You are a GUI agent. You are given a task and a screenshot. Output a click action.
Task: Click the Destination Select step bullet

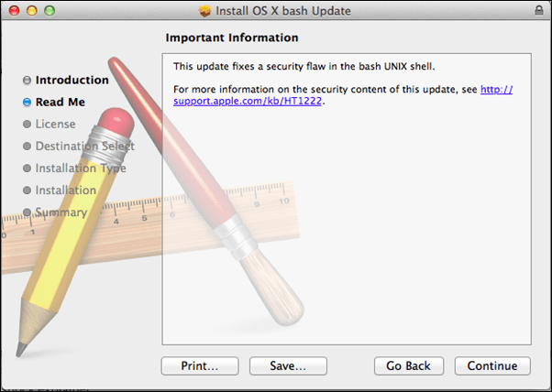click(x=28, y=147)
